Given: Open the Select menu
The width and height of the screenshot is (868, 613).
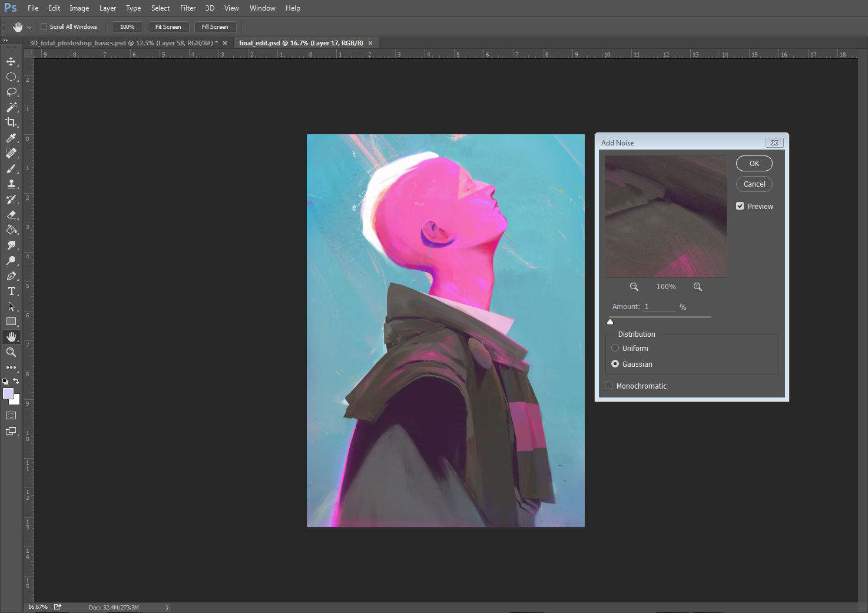Looking at the screenshot, I should coord(160,8).
